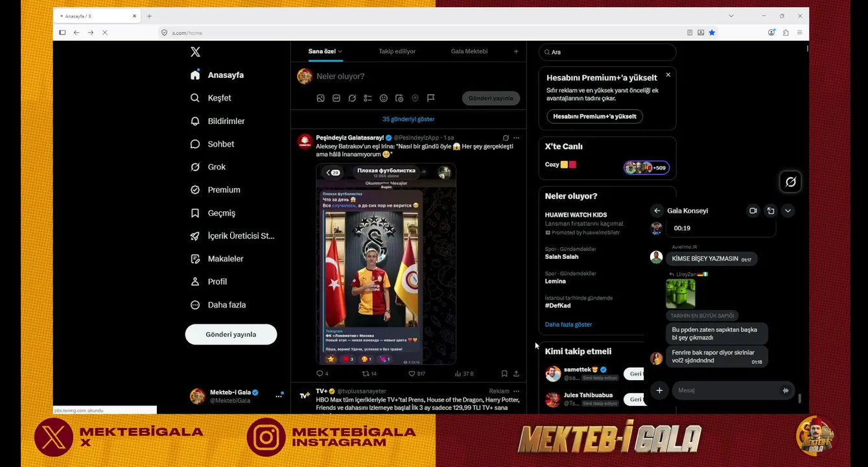Switch to the Takip ediliyor tab
This screenshot has width=868, height=467.
click(x=397, y=51)
